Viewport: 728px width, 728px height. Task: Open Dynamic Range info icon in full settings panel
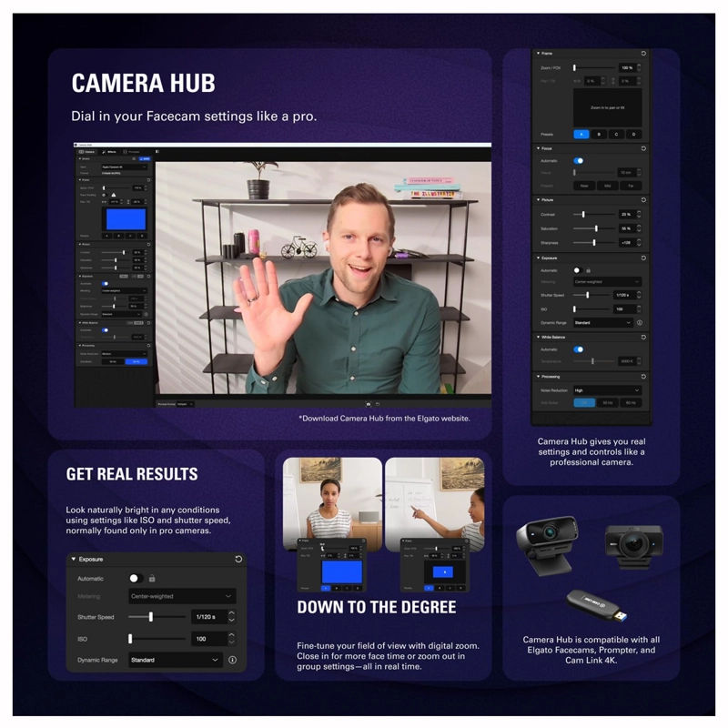coord(640,322)
